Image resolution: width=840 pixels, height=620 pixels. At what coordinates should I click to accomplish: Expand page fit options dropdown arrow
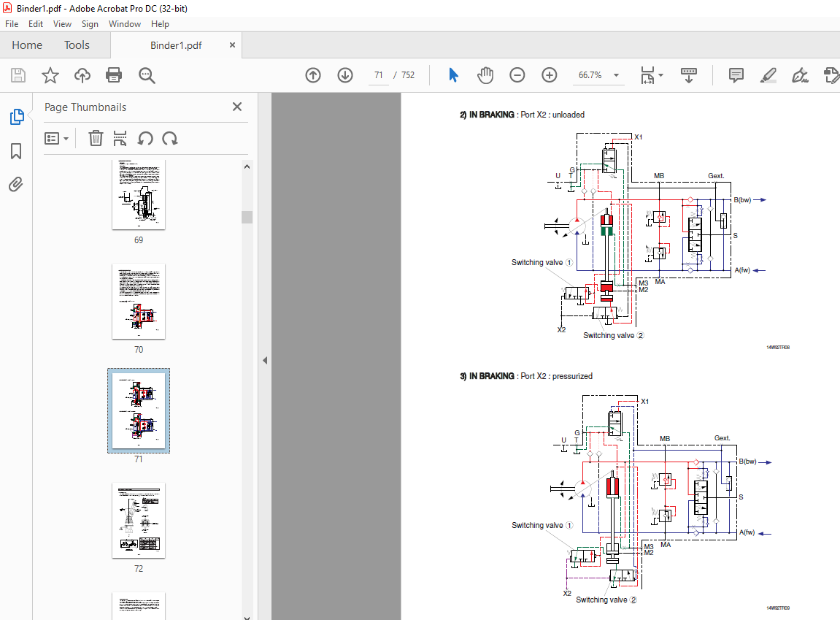[x=660, y=75]
